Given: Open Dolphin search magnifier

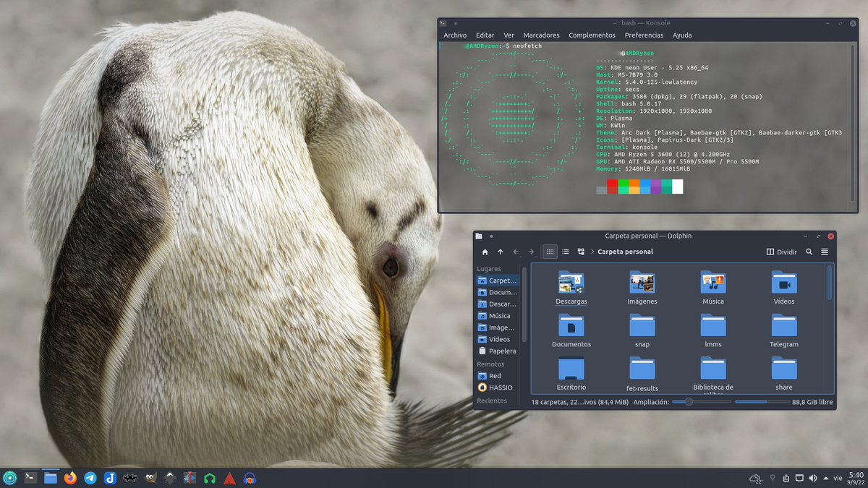Looking at the screenshot, I should click(809, 252).
